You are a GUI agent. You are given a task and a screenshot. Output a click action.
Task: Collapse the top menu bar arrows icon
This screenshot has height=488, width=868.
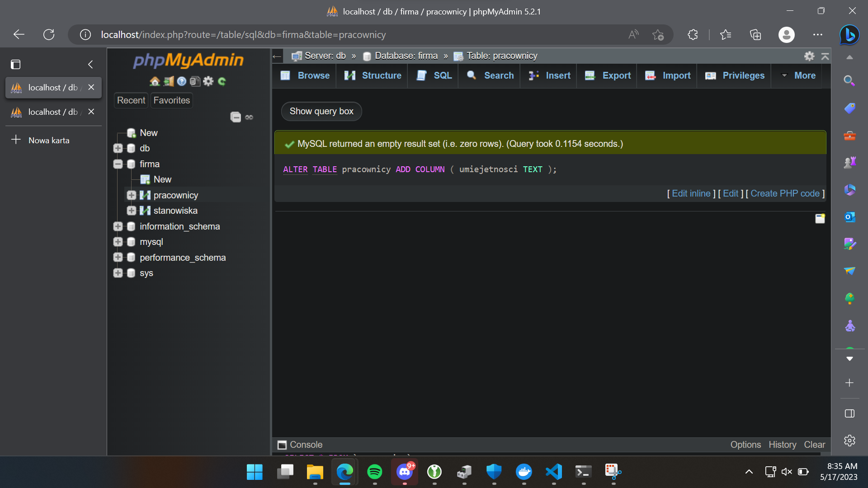(x=825, y=56)
